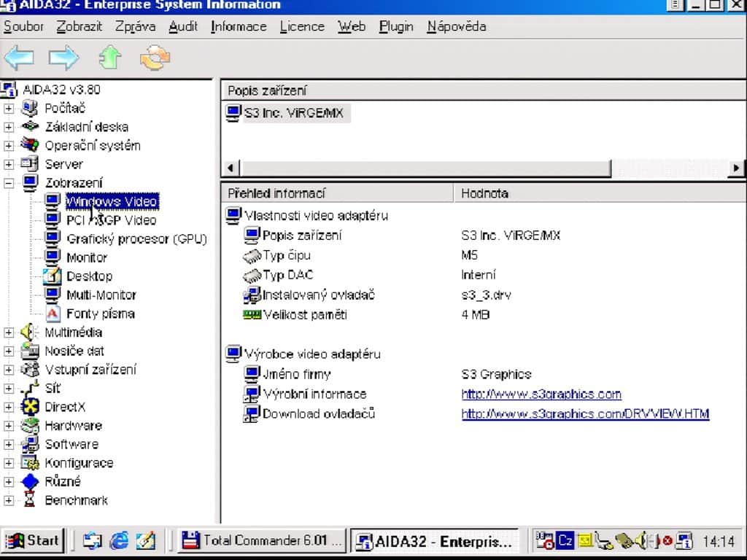
Task: Click the Start button
Action: [33, 540]
